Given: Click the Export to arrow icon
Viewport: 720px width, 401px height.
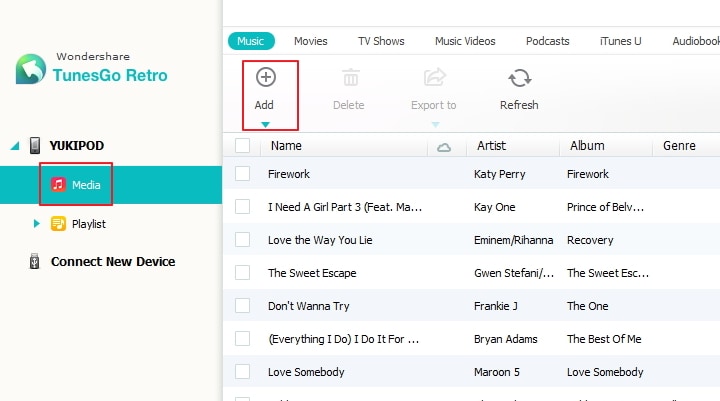Looking at the screenshot, I should (434, 77).
